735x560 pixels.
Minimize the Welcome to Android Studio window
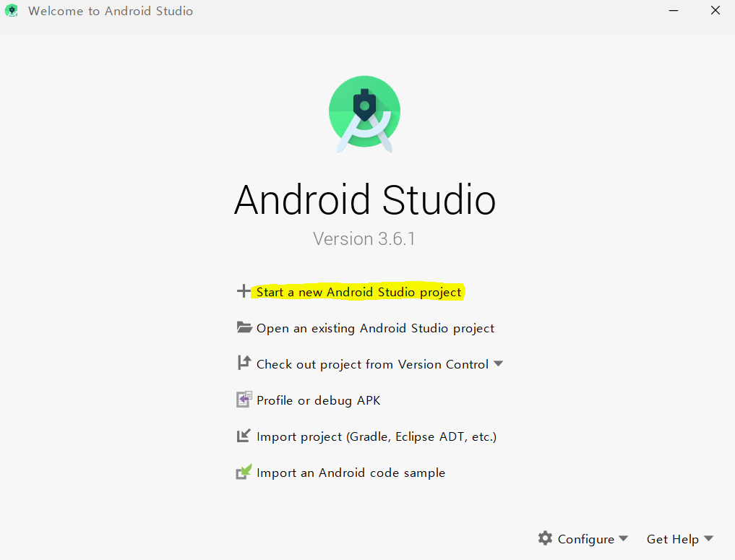coord(674,11)
